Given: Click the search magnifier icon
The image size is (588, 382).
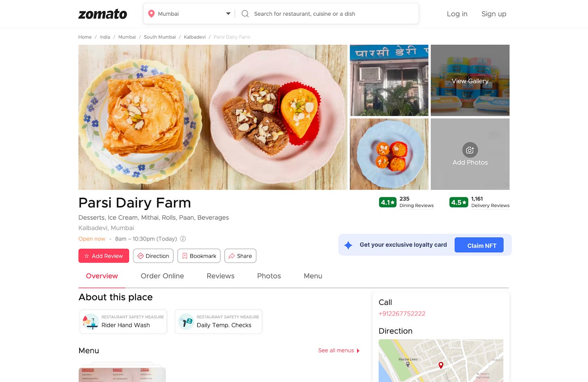Looking at the screenshot, I should 245,14.
